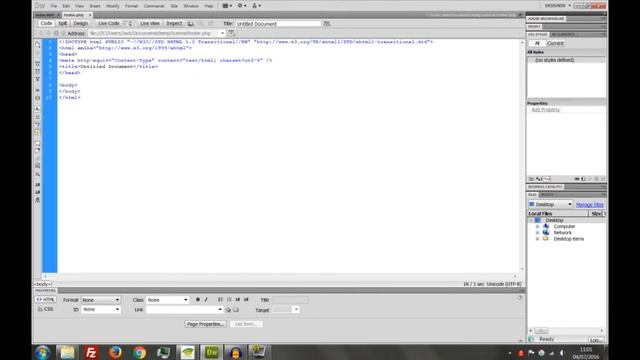
Task: Toggle Inspect mode
Action: [x=174, y=24]
